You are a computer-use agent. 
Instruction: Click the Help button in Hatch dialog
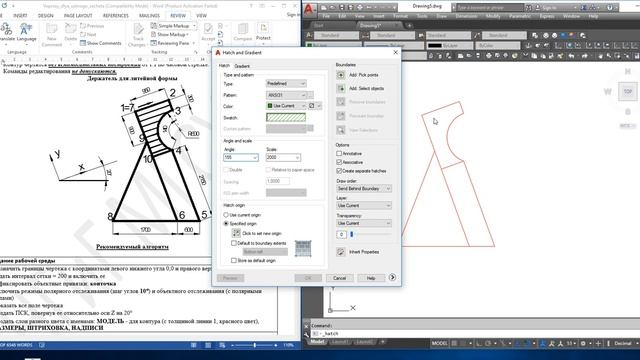click(371, 278)
